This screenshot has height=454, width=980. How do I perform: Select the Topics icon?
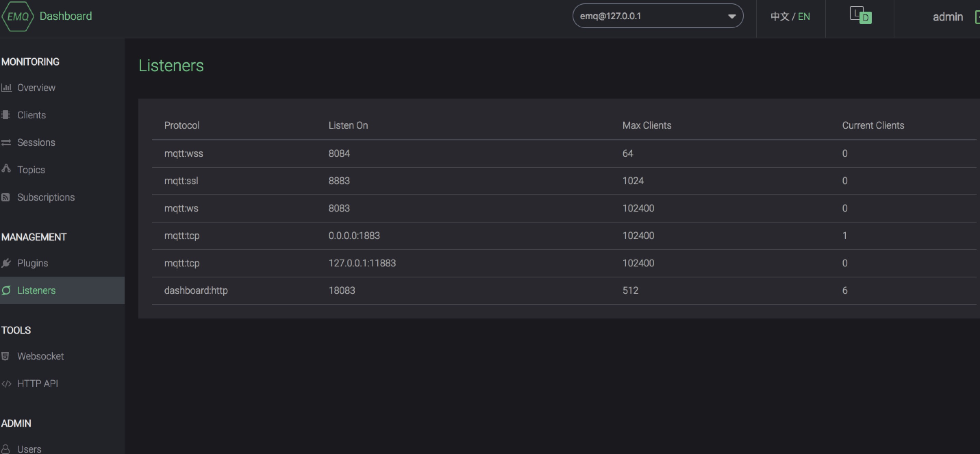click(6, 170)
